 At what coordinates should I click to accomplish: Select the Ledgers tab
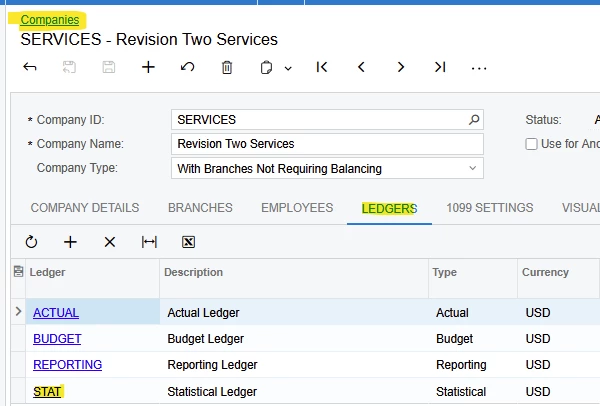click(390, 209)
